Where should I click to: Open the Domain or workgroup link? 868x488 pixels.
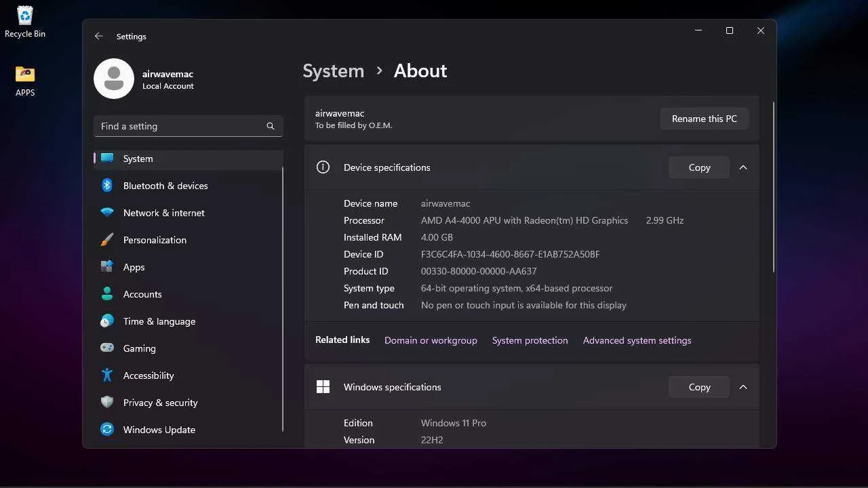pyautogui.click(x=431, y=340)
